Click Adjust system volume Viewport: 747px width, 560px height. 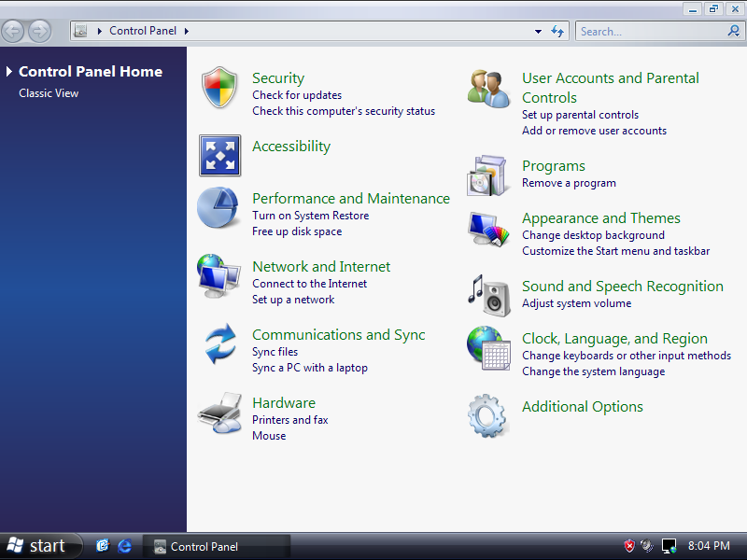tap(576, 303)
